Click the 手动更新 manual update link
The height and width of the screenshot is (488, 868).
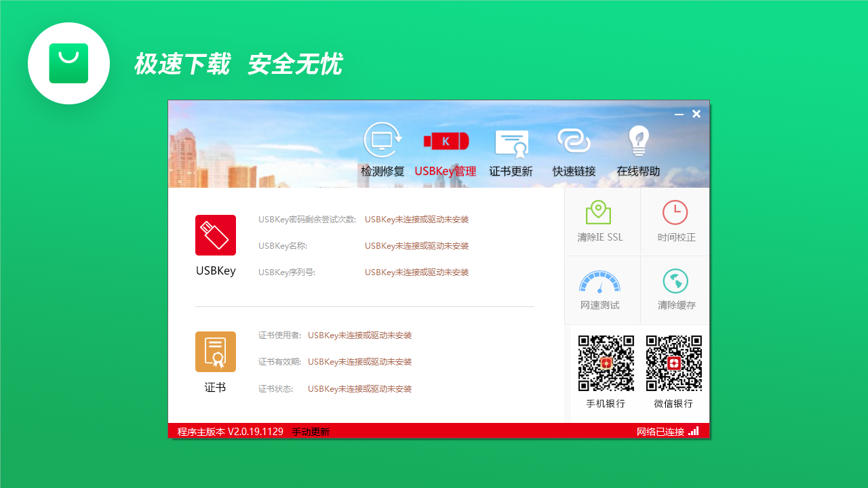(309, 430)
